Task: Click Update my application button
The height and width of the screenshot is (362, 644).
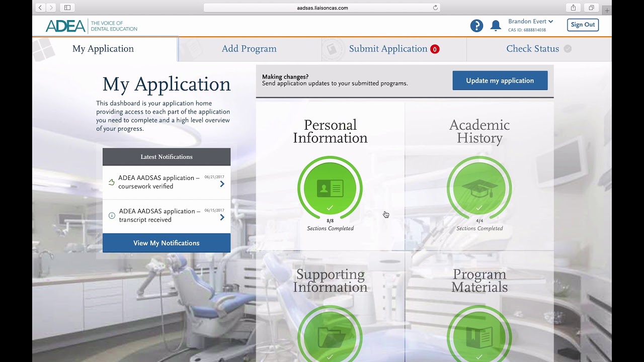Action: click(500, 80)
